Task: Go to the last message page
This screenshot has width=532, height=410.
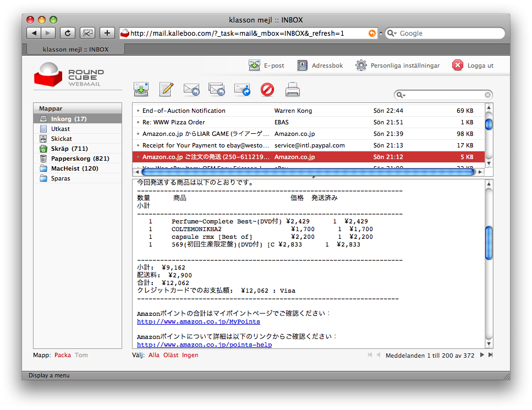Action: (x=490, y=355)
